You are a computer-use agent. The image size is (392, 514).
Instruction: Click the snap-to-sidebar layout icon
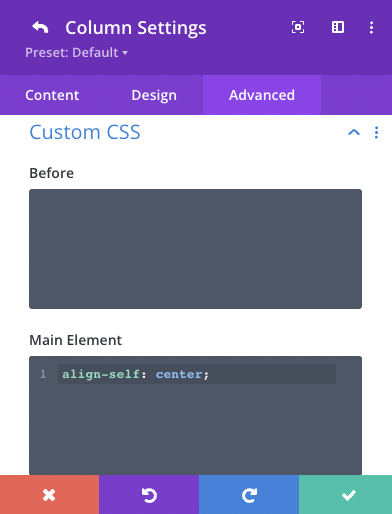click(x=338, y=27)
